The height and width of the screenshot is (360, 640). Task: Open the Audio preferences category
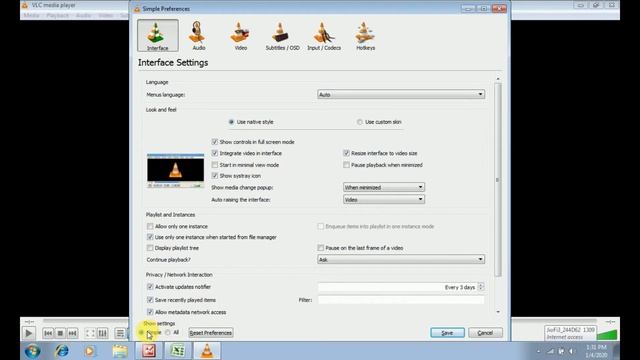(198, 36)
